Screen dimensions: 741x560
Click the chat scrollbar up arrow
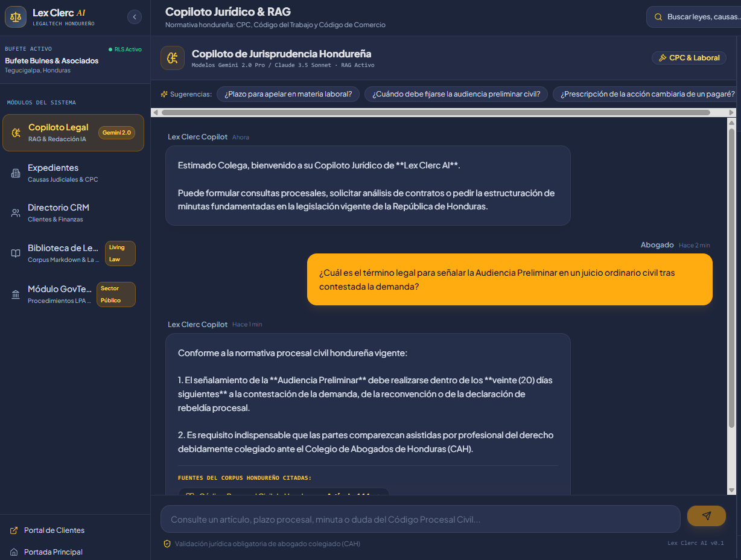click(x=732, y=122)
